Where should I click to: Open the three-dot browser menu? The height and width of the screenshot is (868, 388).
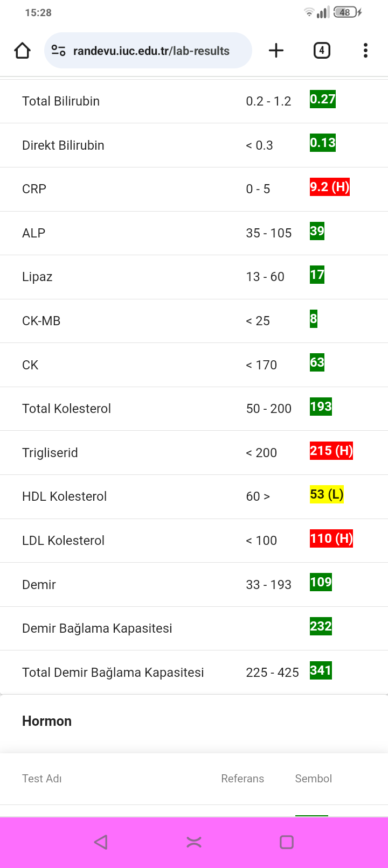click(365, 51)
